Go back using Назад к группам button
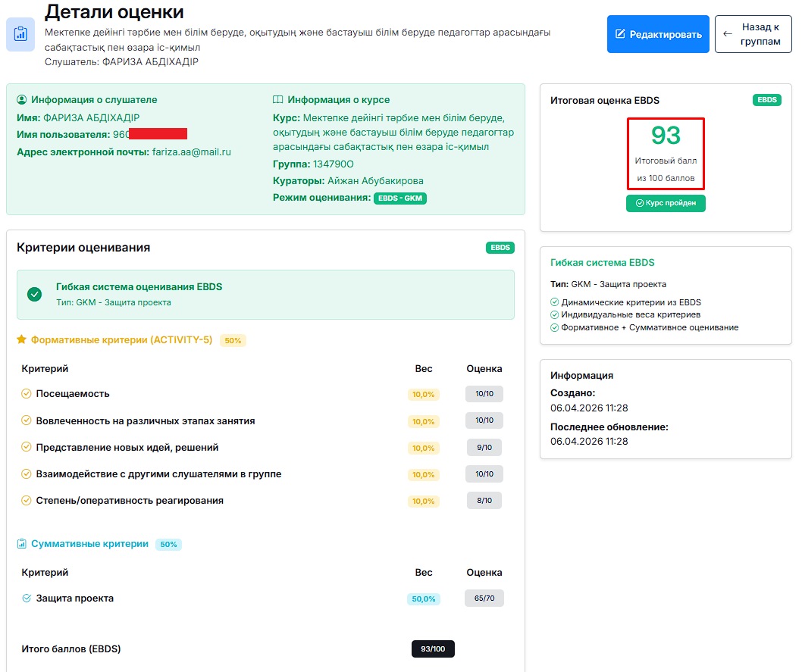 tap(753, 34)
